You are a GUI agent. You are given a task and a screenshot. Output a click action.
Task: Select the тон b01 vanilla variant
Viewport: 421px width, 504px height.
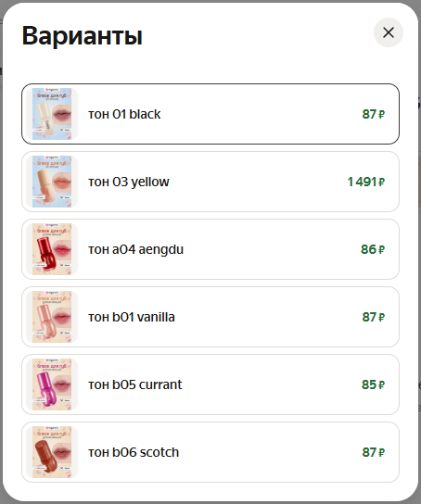point(210,317)
